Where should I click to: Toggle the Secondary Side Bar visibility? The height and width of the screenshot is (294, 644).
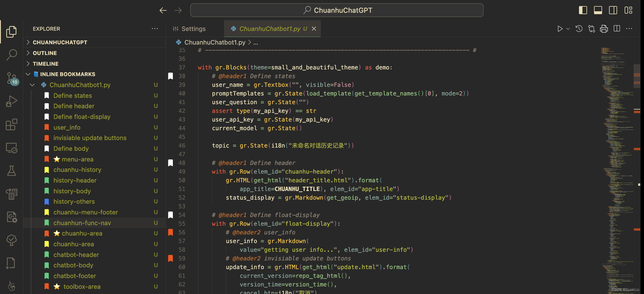coord(613,10)
